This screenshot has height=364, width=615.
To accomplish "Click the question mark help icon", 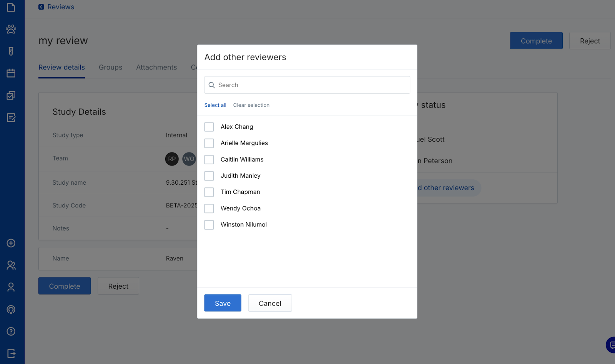I will tap(11, 331).
